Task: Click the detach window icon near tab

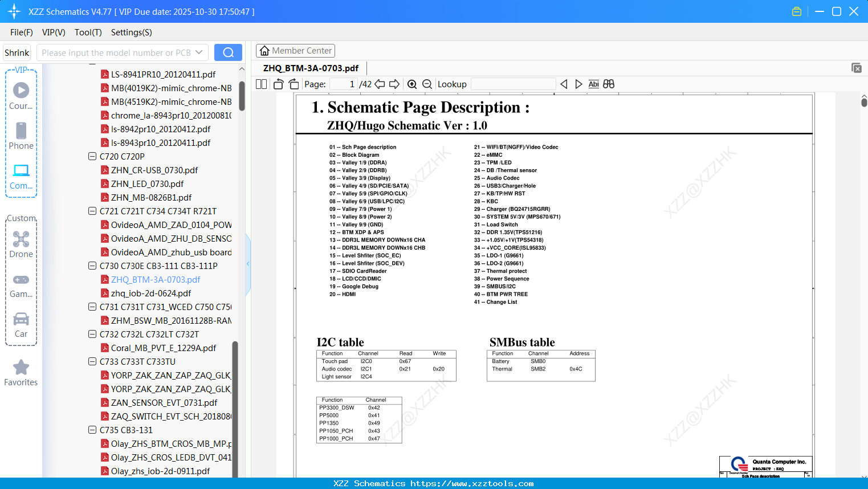Action: click(x=857, y=68)
